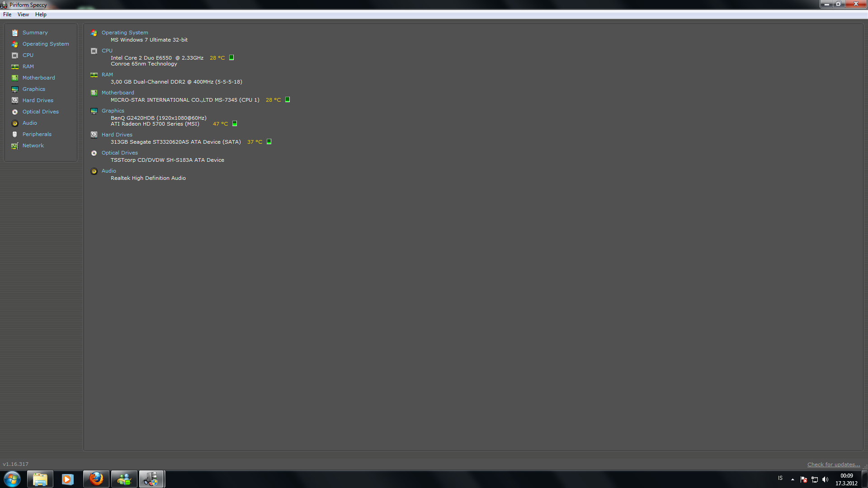Click the Peripherals mouse icon in sidebar
This screenshot has width=868, height=488.
coord(15,134)
